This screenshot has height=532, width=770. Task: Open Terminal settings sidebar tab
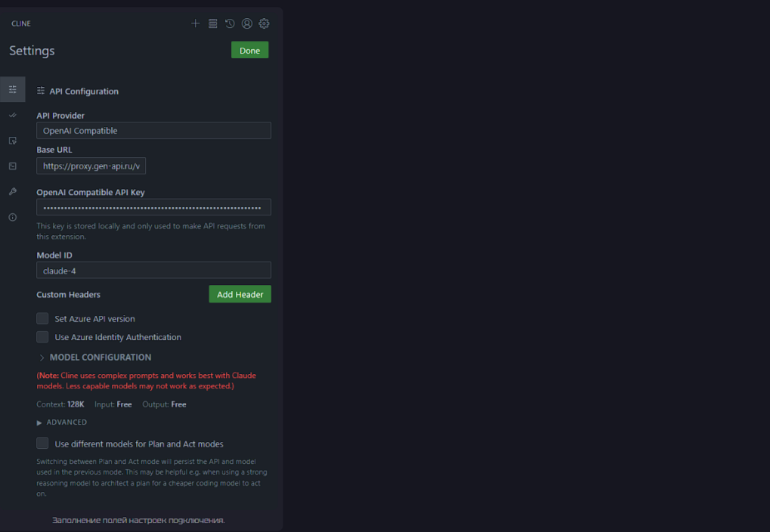pos(12,166)
